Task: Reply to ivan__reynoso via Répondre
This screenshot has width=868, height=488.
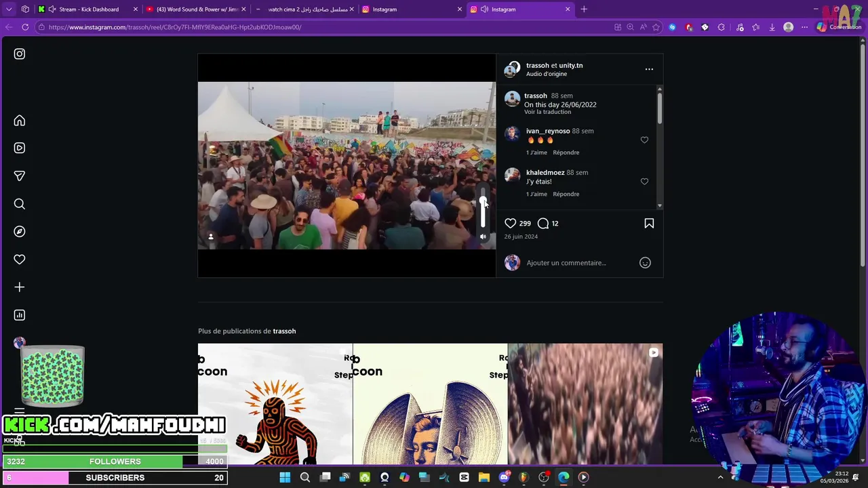Action: [566, 152]
